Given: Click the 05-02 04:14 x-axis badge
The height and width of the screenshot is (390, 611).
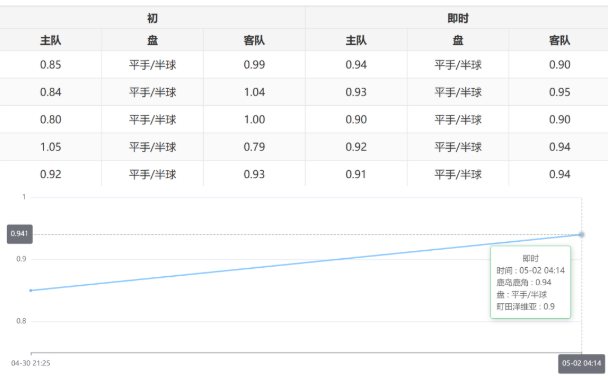Looking at the screenshot, I should pos(581,364).
